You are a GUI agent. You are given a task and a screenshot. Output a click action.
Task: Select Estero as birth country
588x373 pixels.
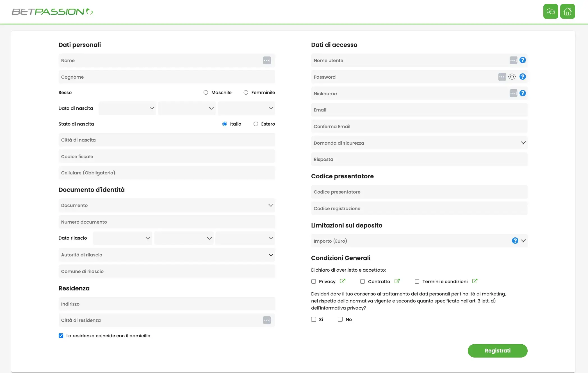(x=256, y=124)
